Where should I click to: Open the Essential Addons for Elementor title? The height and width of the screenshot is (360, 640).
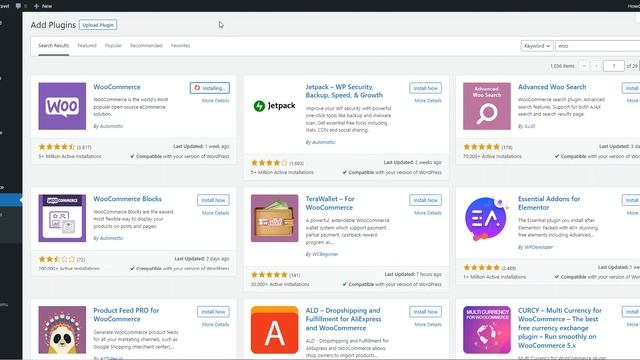[549, 203]
